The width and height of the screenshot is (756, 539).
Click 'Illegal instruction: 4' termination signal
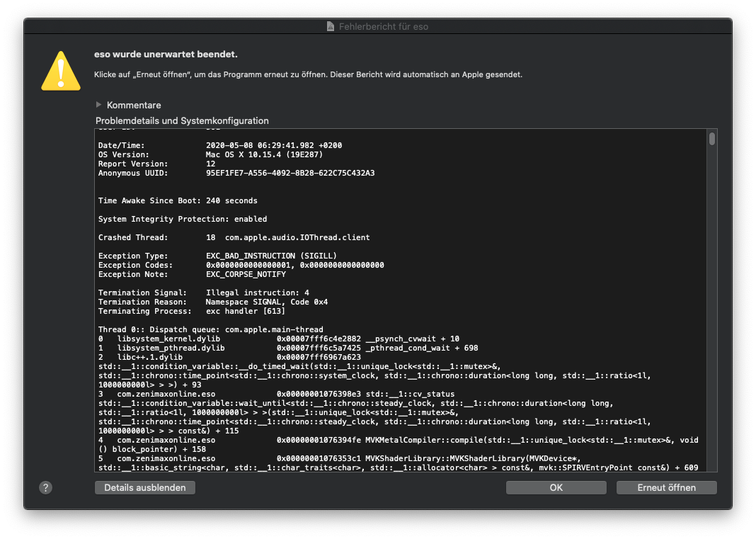(258, 293)
